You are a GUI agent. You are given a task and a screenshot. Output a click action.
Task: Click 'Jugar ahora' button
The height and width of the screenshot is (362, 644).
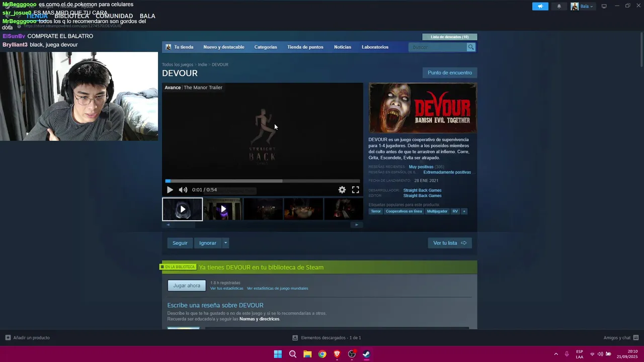187,286
